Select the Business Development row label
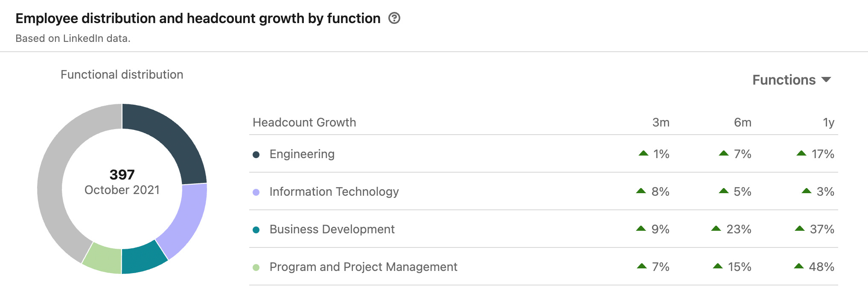Image resolution: width=868 pixels, height=300 pixels. (332, 229)
